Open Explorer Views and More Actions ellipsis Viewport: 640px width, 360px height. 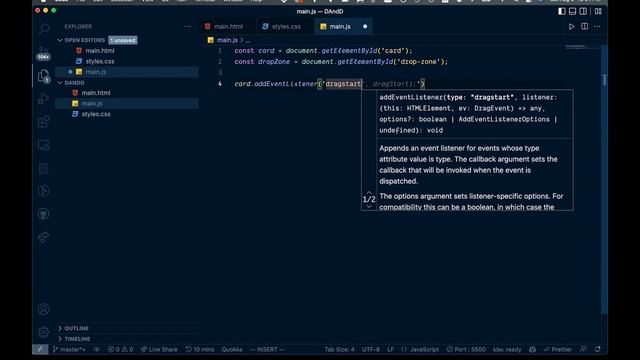[x=187, y=27]
